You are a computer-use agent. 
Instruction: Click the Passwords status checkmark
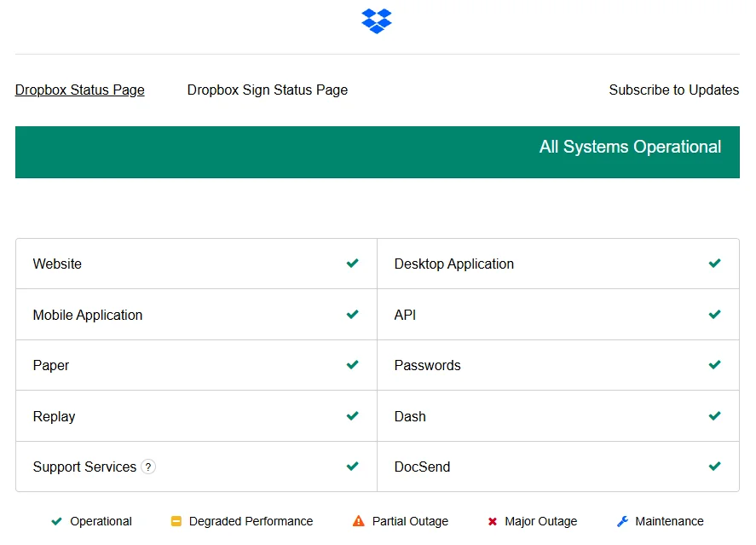coord(714,365)
